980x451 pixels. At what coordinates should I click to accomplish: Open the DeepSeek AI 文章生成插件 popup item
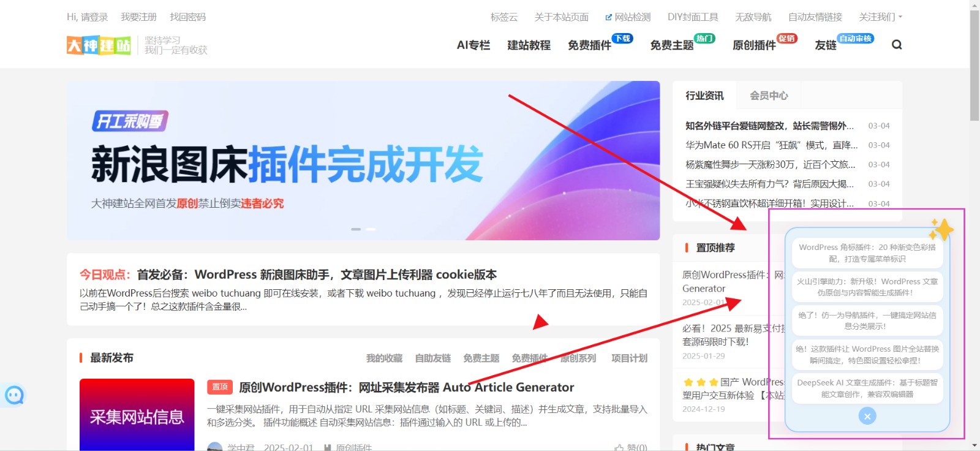coord(867,388)
